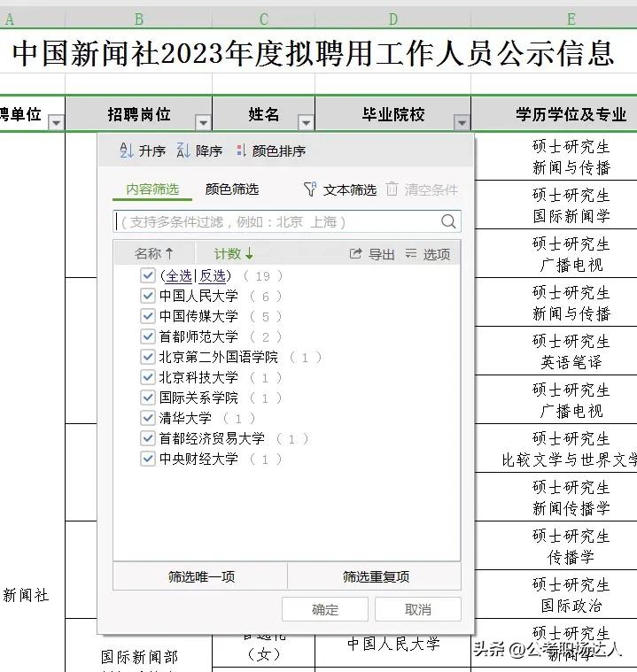
Task: Open 文本筛选 text filter
Action: pyautogui.click(x=340, y=189)
